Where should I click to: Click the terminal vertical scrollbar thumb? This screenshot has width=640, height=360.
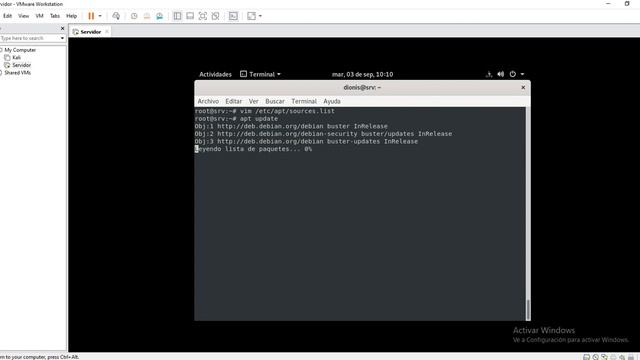[528, 310]
